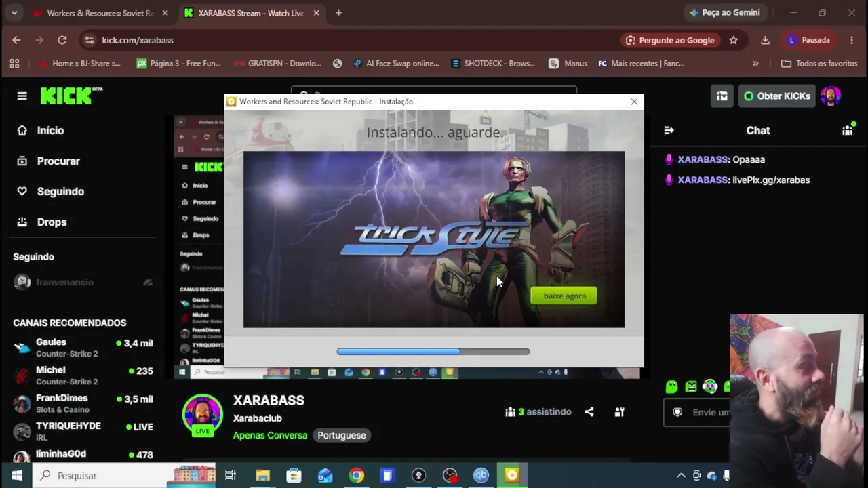
Task: Select the XARABASS Stream browser tab
Action: coord(251,13)
